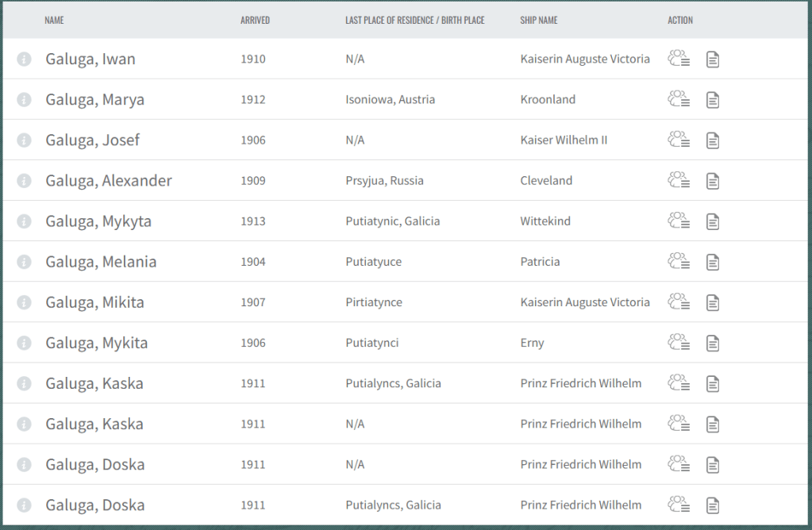This screenshot has width=812, height=530.
Task: Click info icon beside Galuga, Mikita
Action: (x=24, y=302)
